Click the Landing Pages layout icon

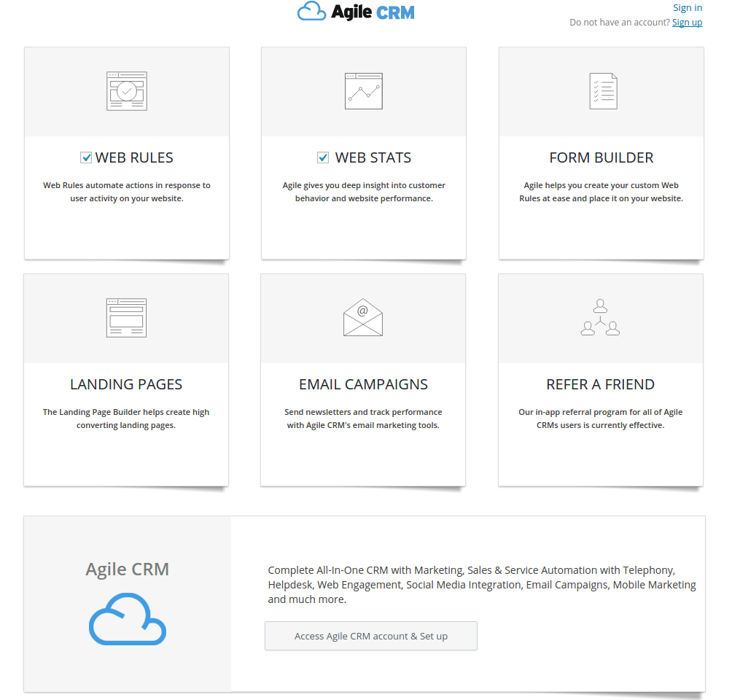[x=127, y=317]
